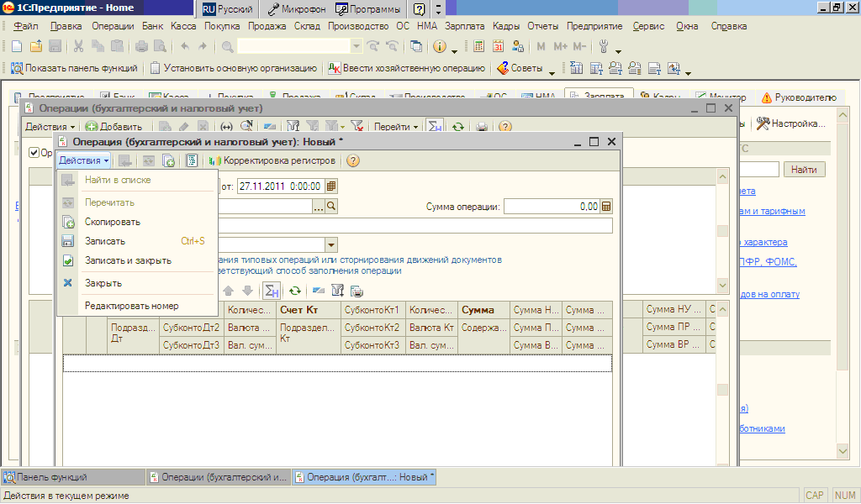Image resolution: width=861 pixels, height=504 pixels.
Task: Expand the combo box dropdown arrow in form
Action: click(331, 244)
